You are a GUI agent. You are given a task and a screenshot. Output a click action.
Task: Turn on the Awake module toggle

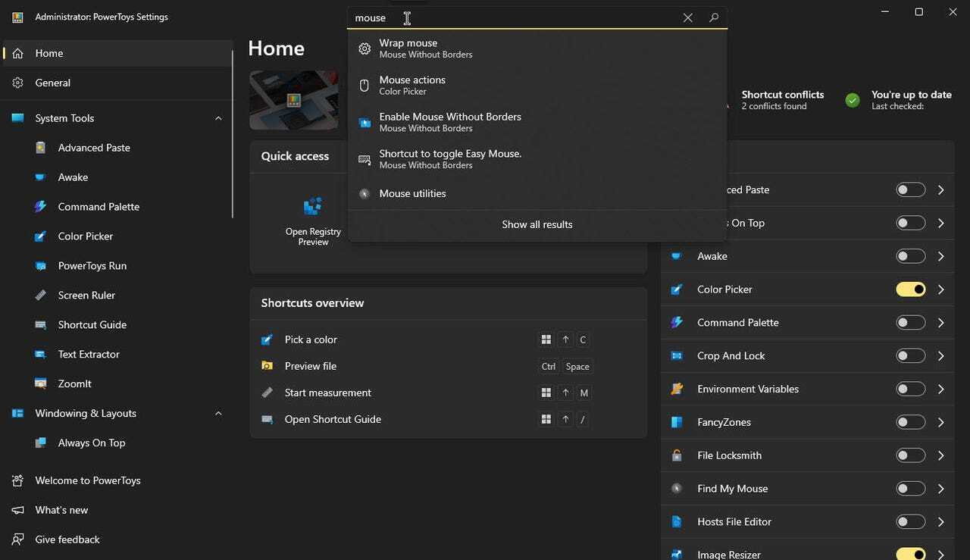point(910,255)
